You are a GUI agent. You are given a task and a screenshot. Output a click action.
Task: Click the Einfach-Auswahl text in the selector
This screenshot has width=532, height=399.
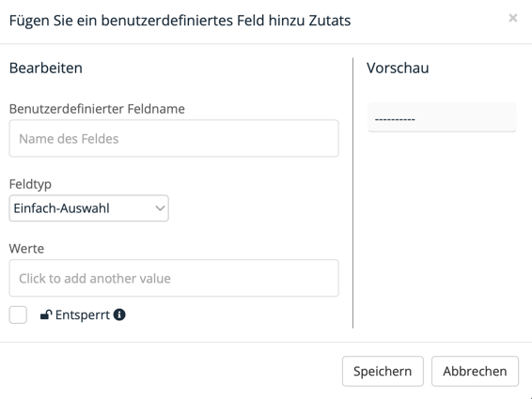61,208
